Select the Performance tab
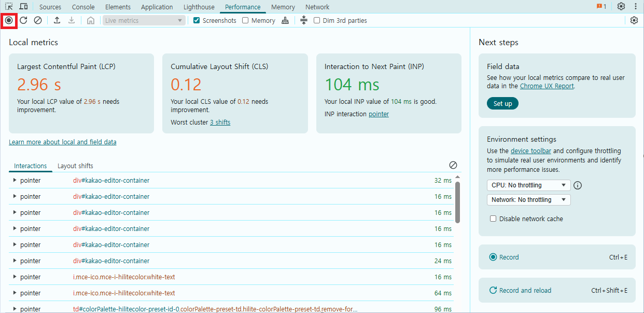The height and width of the screenshot is (313, 644). pyautogui.click(x=243, y=7)
